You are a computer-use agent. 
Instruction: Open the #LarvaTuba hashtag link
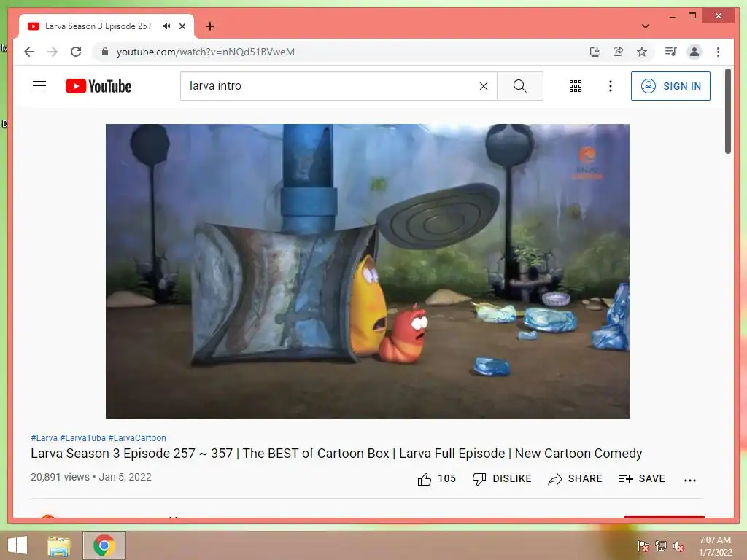pyautogui.click(x=83, y=438)
